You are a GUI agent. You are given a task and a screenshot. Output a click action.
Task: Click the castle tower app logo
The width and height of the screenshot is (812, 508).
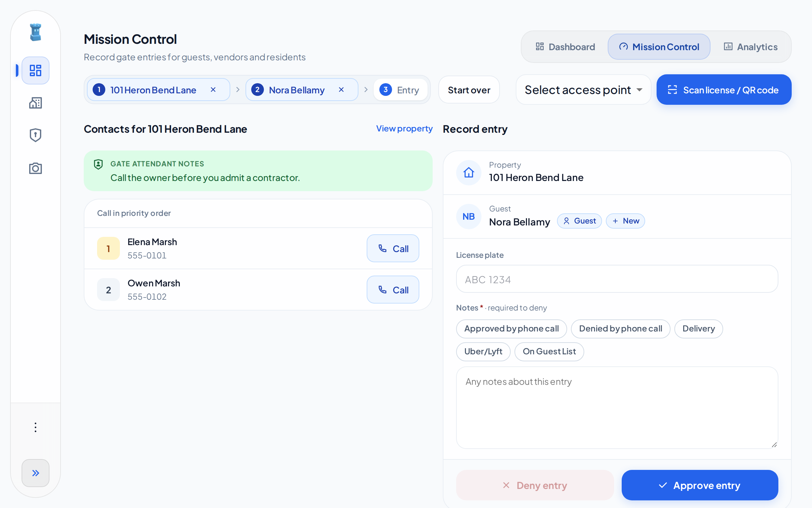(36, 32)
